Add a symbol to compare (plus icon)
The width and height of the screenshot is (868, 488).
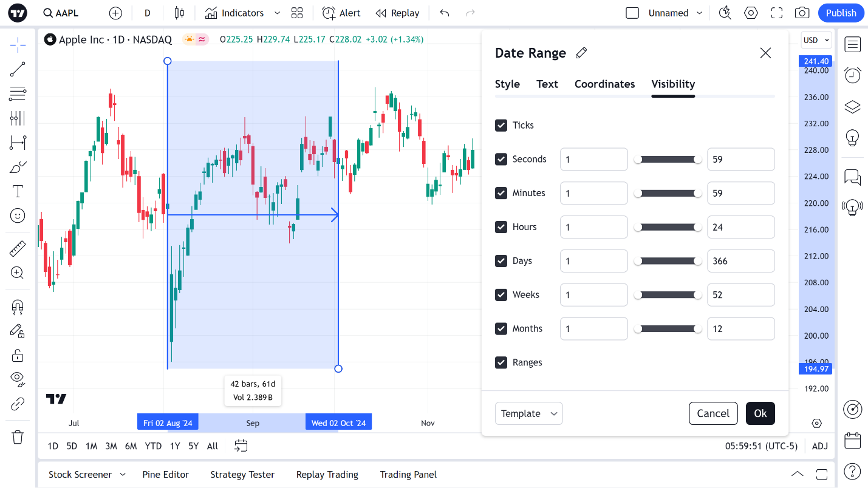coord(115,13)
